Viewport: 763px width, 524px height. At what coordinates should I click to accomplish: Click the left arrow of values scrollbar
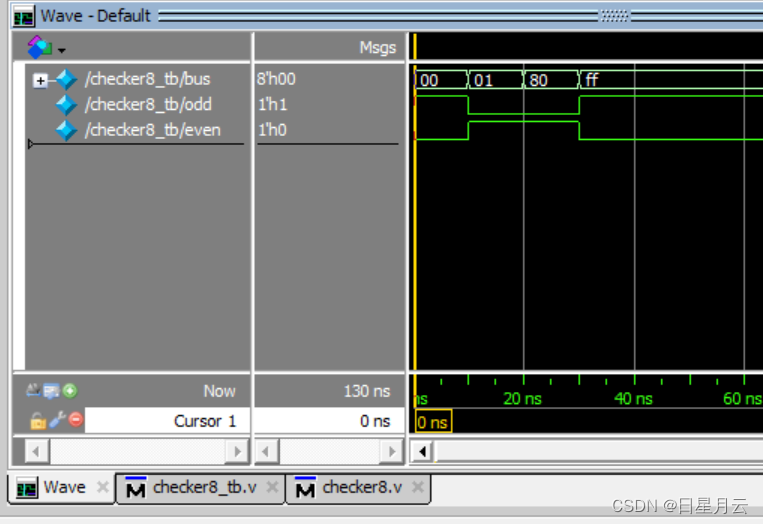[266, 452]
